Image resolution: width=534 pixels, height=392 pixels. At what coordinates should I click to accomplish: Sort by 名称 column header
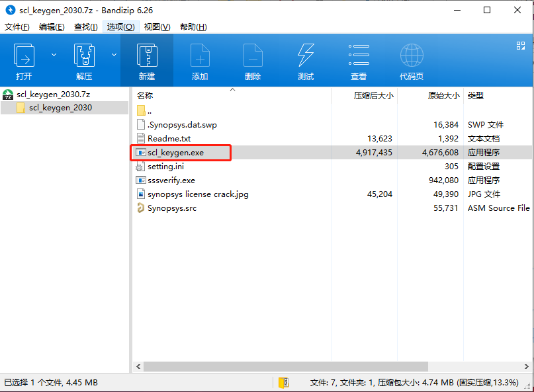pos(145,96)
